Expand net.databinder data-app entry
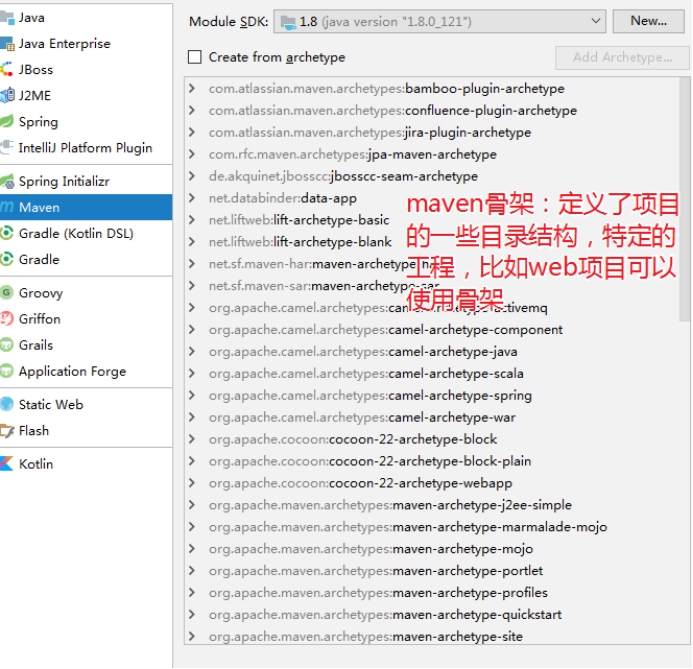Viewport: 693px width, 669px height. [x=192, y=198]
